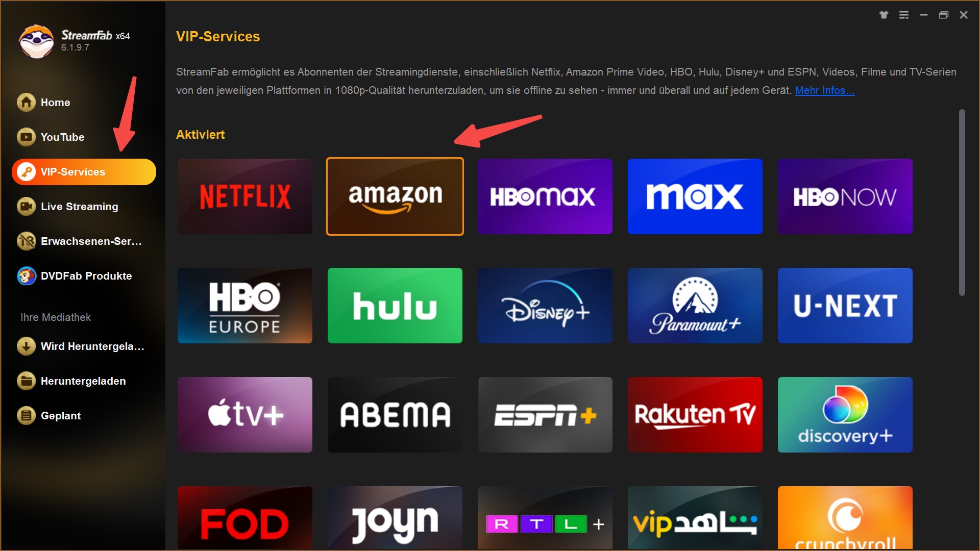Click the Paramount+ streaming icon
Viewport: 980px width, 551px height.
point(695,305)
